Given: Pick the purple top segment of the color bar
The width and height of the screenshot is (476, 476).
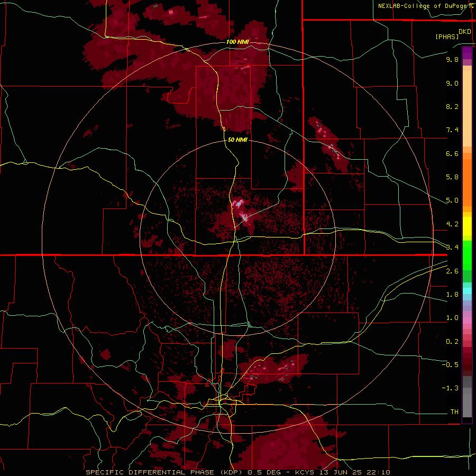Looking at the screenshot, I should (x=467, y=53).
